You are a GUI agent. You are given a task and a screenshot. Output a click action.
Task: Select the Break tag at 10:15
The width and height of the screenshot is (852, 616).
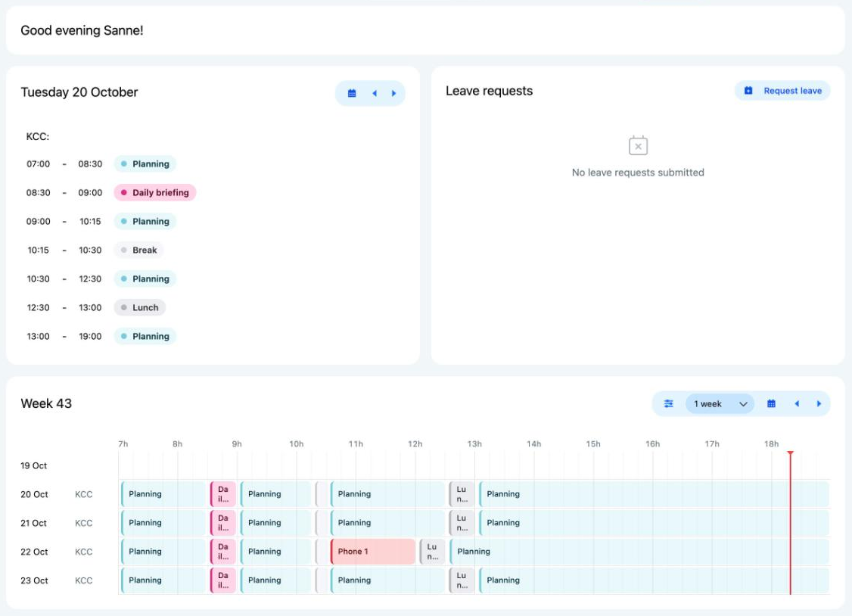pos(138,250)
